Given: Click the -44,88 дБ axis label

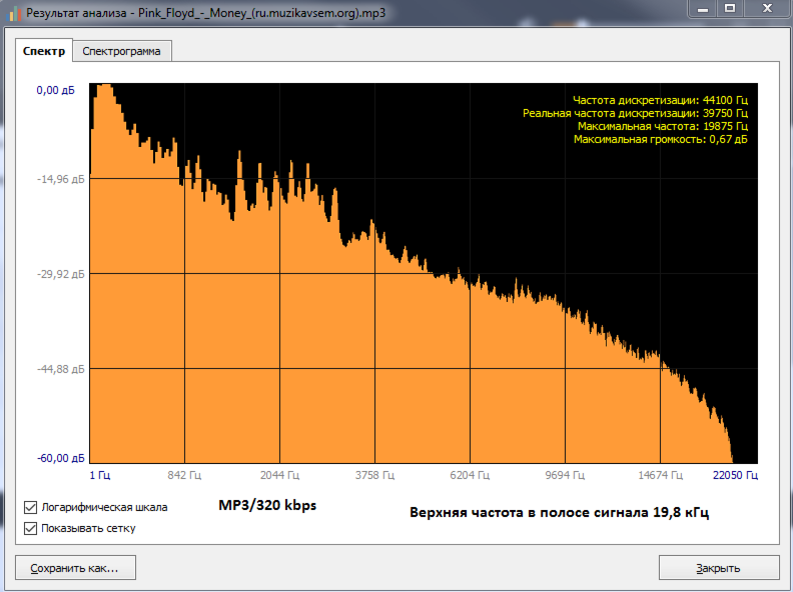Looking at the screenshot, I should coord(61,369).
